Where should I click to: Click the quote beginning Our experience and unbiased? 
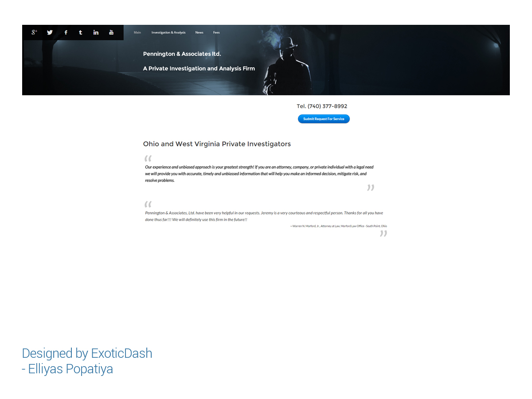click(x=259, y=174)
